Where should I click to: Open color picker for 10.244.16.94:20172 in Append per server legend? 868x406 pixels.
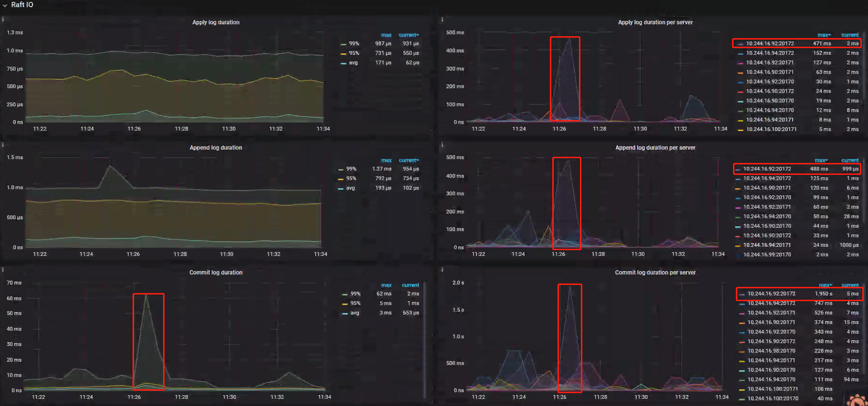coord(738,179)
